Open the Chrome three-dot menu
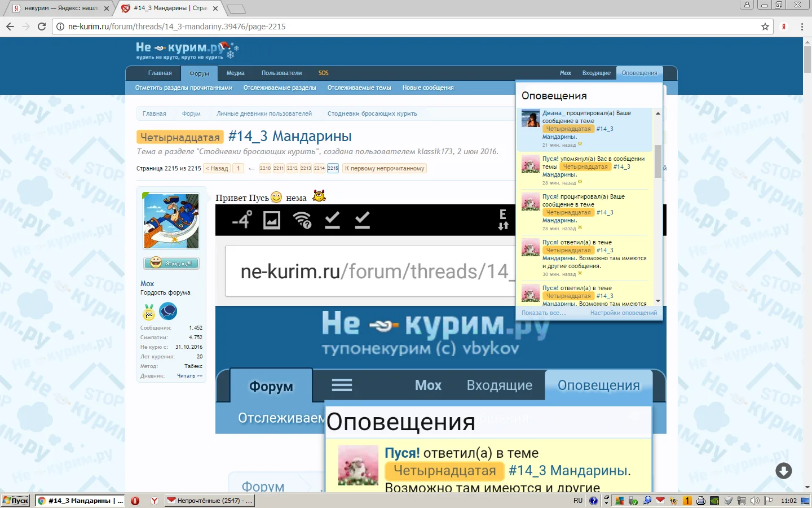The height and width of the screenshot is (508, 812). tap(802, 27)
